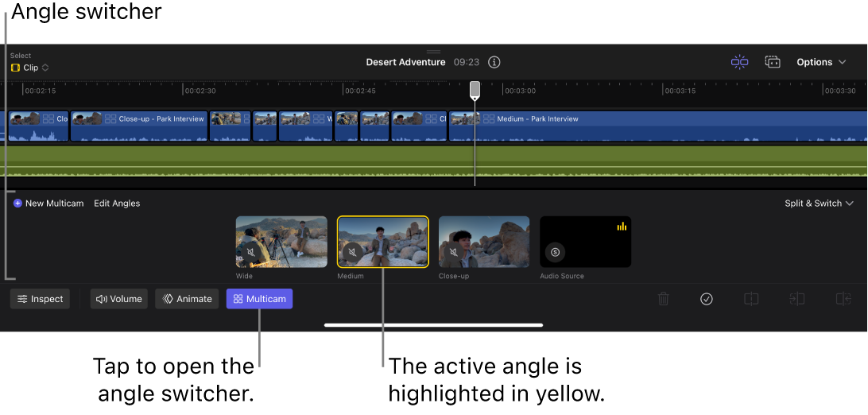Expand the Split & Switch dropdown
Image resolution: width=868 pixels, height=415 pixels.
point(818,204)
